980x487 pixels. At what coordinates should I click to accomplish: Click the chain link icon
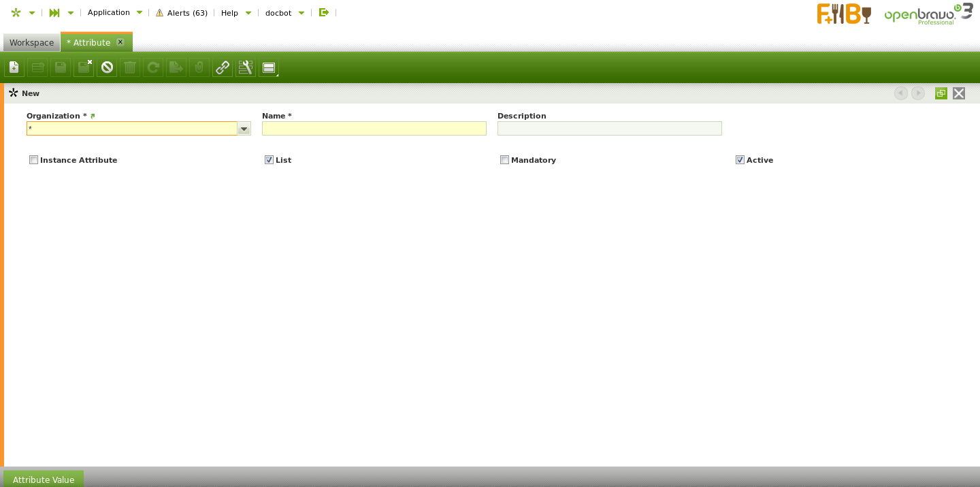point(223,67)
